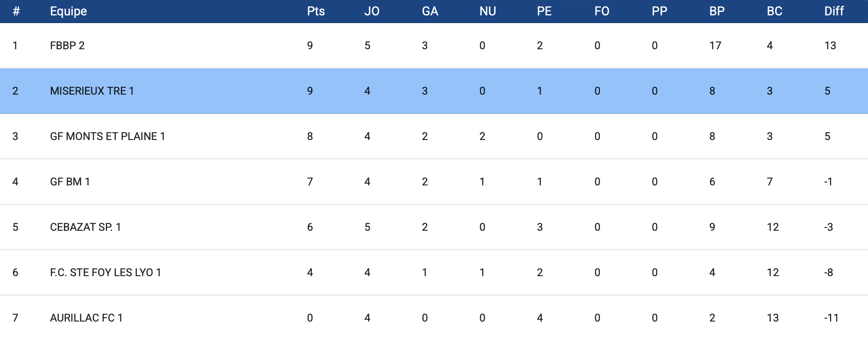Open CEBAZAT SP. 1 team entry
868x340 pixels.
[85, 227]
